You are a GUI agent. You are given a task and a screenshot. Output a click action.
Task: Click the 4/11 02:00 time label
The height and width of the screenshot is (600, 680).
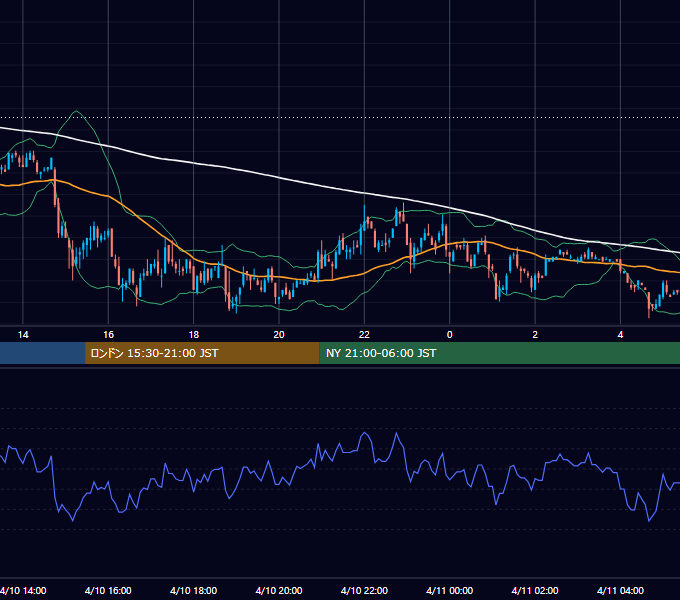coord(535,590)
